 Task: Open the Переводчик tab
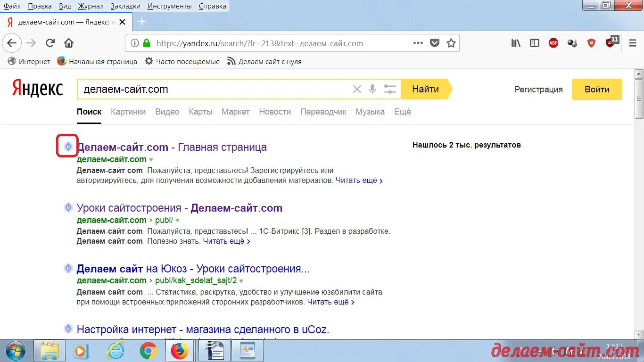[323, 112]
